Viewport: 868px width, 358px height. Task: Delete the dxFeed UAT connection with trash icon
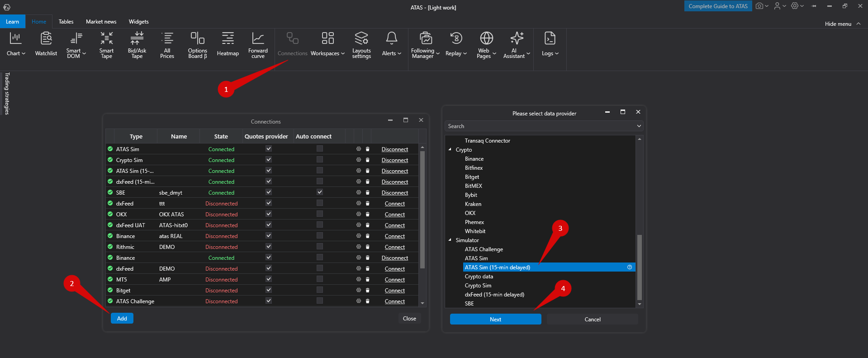click(368, 225)
